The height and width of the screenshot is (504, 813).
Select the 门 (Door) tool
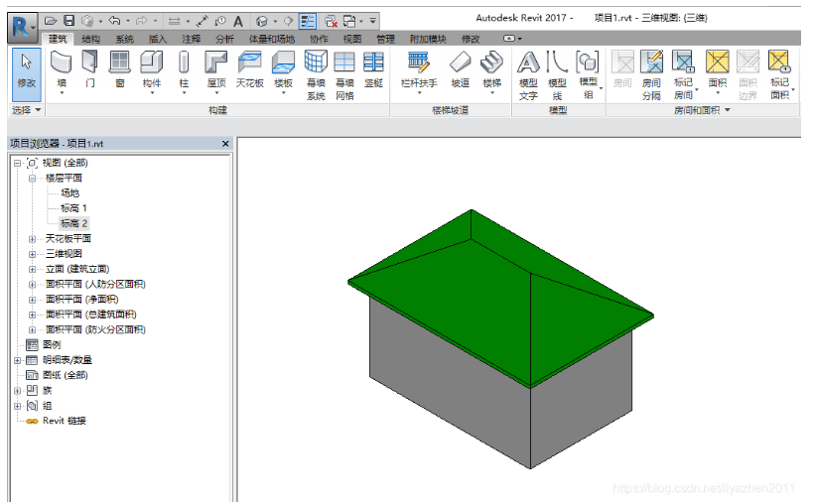[90, 69]
